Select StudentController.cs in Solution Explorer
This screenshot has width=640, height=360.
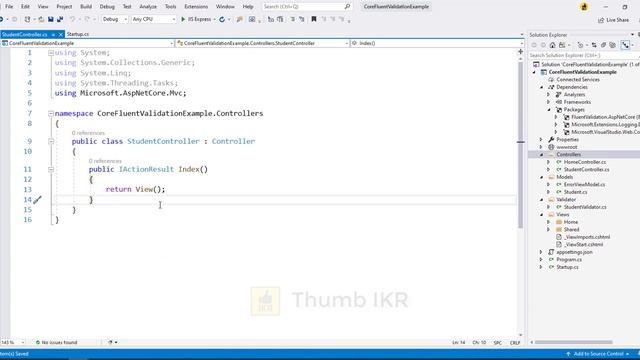point(587,169)
